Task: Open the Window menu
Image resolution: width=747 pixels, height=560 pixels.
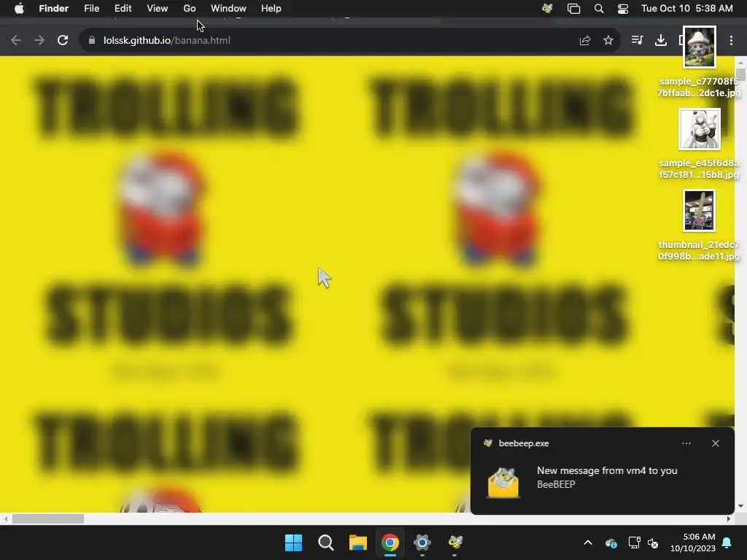Action: tap(228, 9)
